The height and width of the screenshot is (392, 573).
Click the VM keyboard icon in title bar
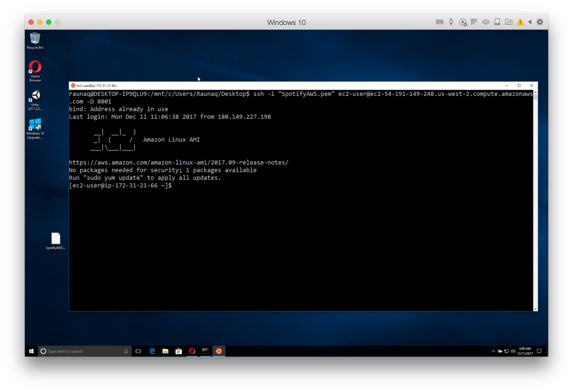coord(440,22)
